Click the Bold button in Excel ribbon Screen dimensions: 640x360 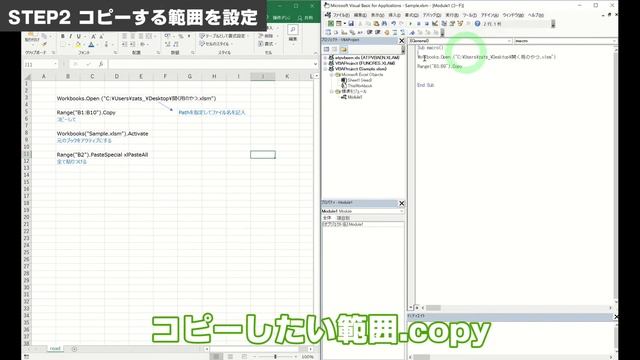click(x=63, y=36)
